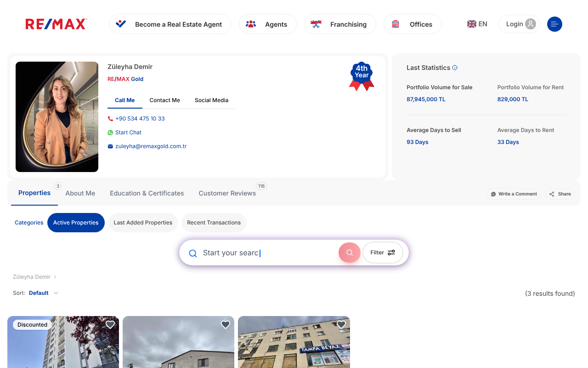The height and width of the screenshot is (368, 588).
Task: Click the Last Statistics info icon
Action: point(455,68)
